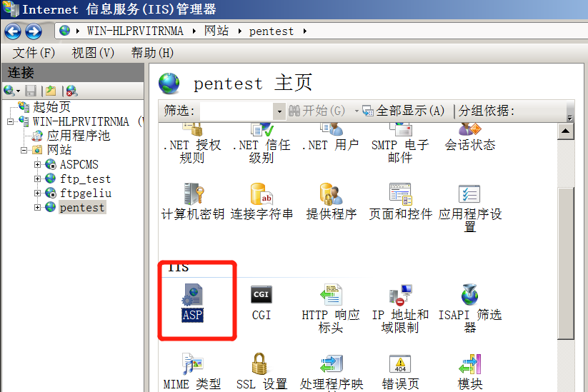Click the 全部显示(A) button

coord(404,111)
